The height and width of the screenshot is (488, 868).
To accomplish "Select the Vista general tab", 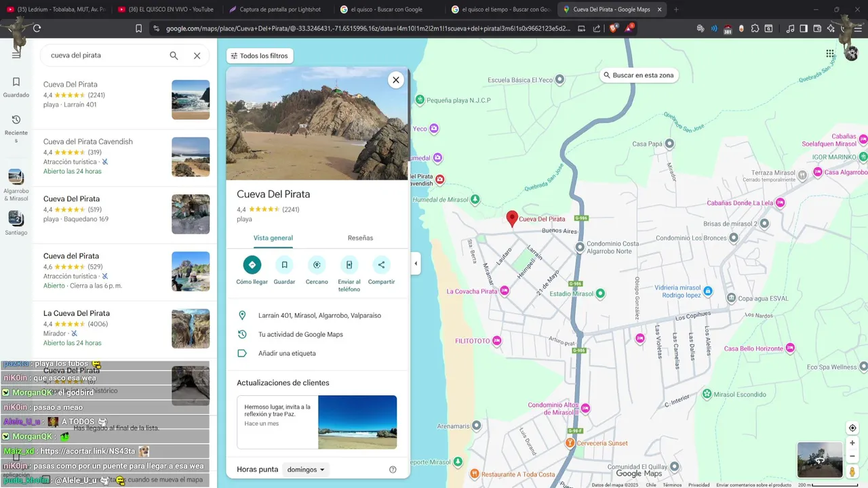I will (273, 238).
